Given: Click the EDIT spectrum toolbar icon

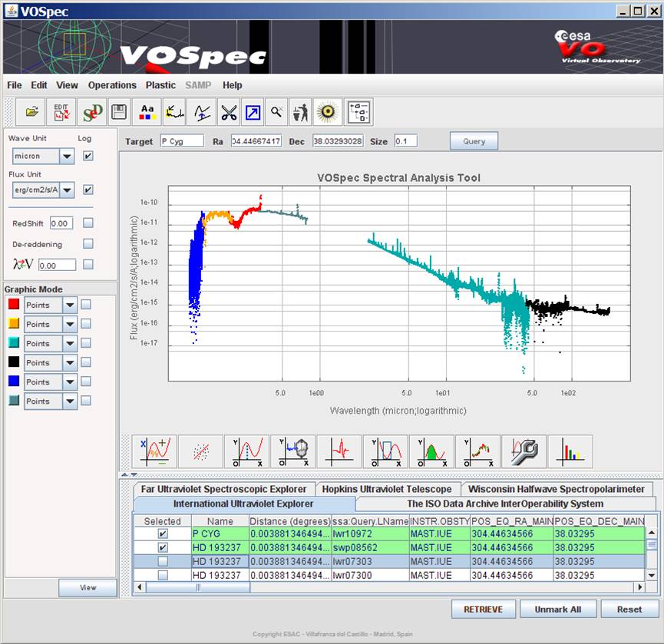Looking at the screenshot, I should click(x=61, y=112).
